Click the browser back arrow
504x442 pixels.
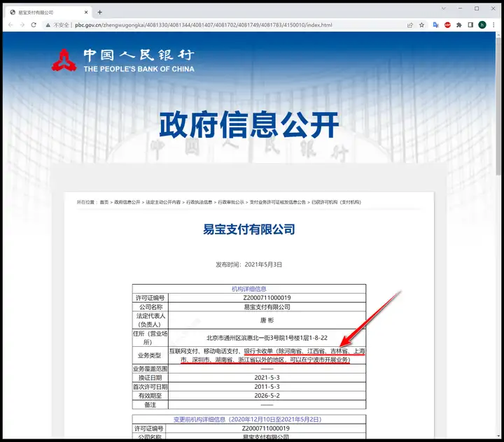pyautogui.click(x=10, y=24)
